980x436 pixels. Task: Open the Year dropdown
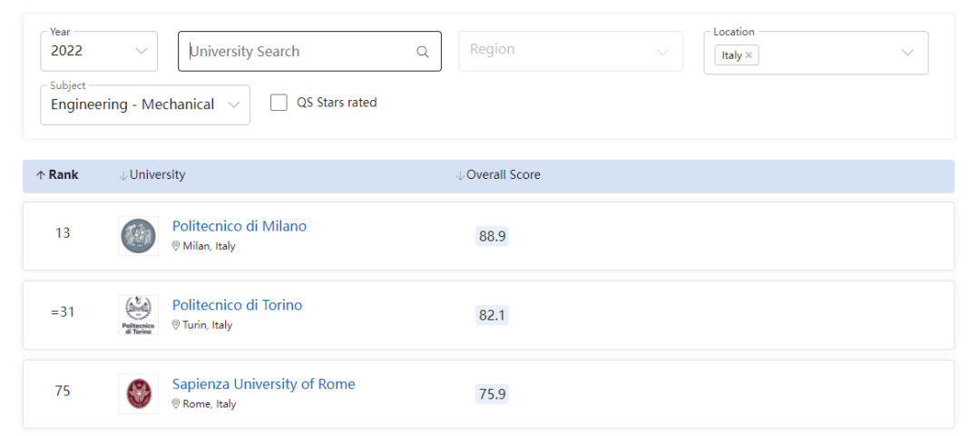pos(99,52)
